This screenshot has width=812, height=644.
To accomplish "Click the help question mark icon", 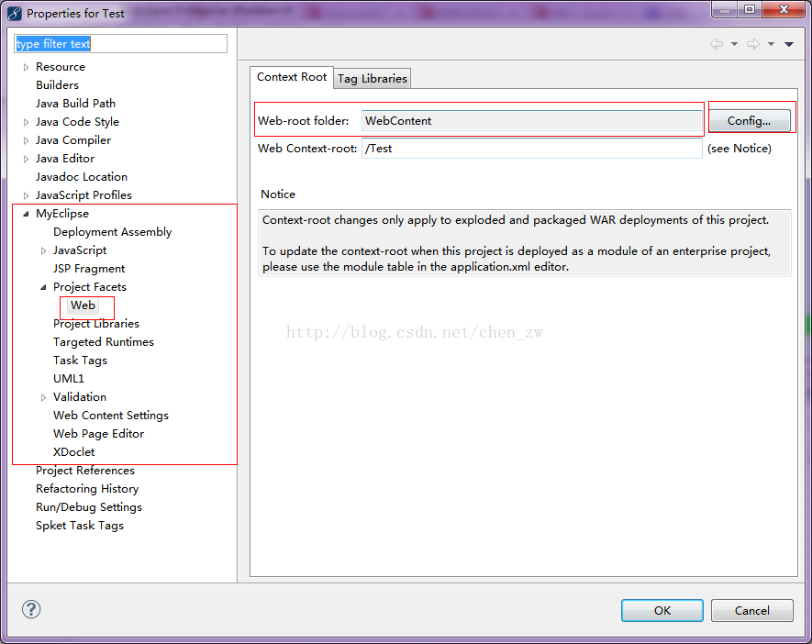I will (31, 609).
